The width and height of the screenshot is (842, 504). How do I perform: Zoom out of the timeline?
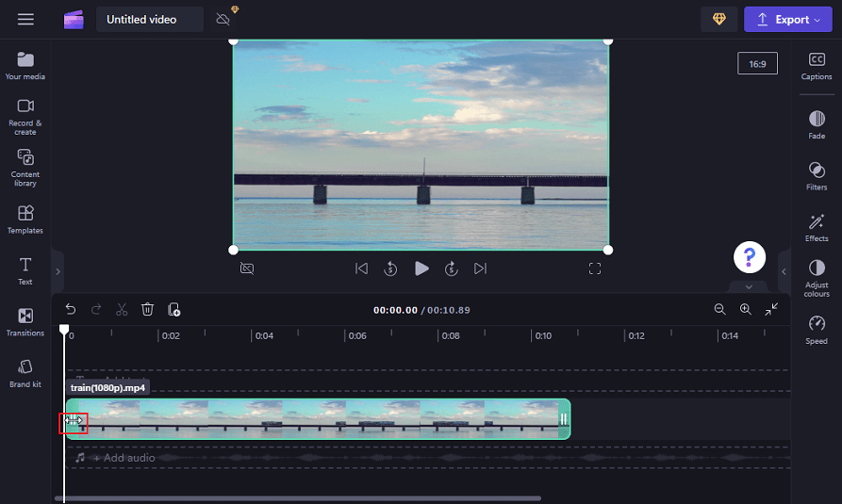[720, 309]
